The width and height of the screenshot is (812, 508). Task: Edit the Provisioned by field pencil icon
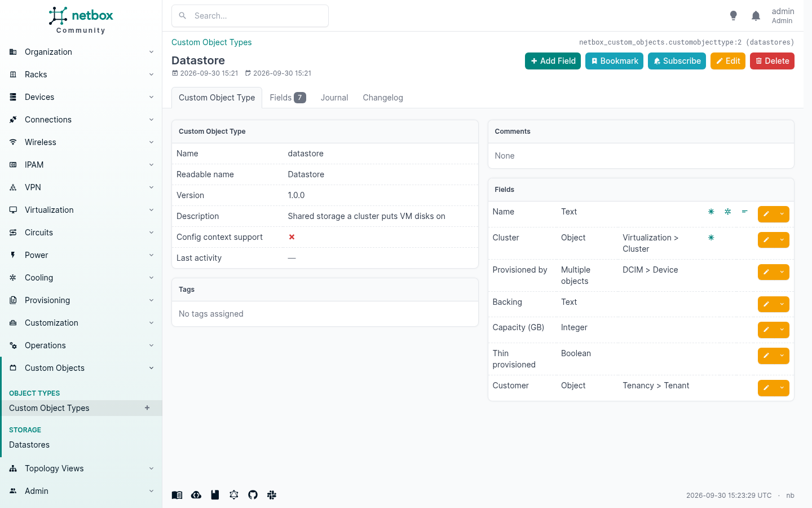pyautogui.click(x=766, y=272)
